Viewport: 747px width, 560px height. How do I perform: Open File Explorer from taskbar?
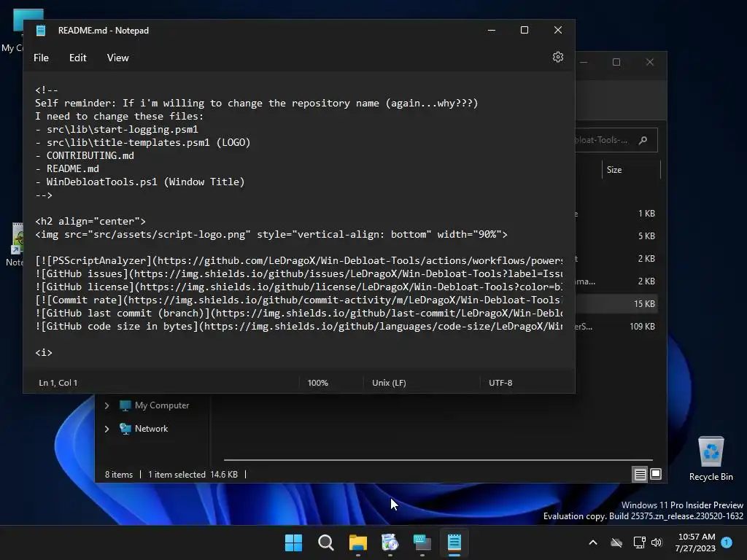(x=357, y=542)
